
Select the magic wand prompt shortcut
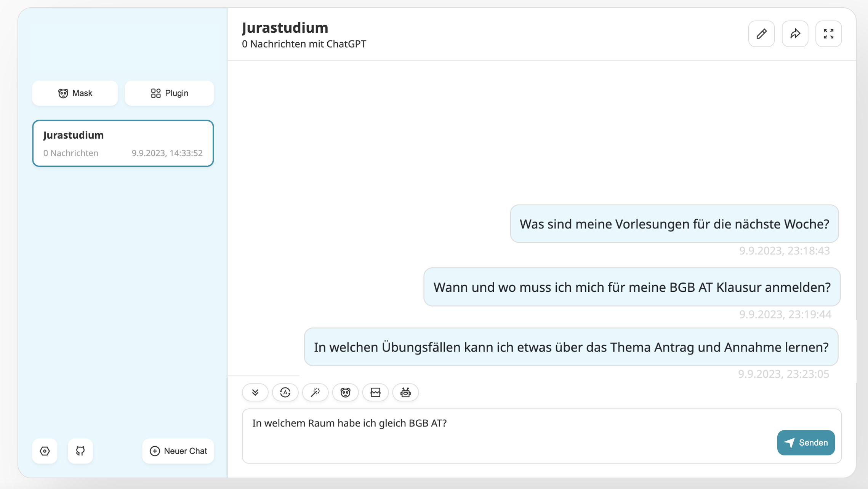point(315,392)
